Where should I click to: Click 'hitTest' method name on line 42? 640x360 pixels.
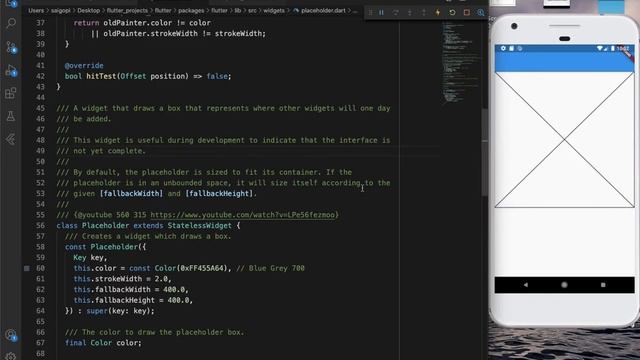pos(101,76)
